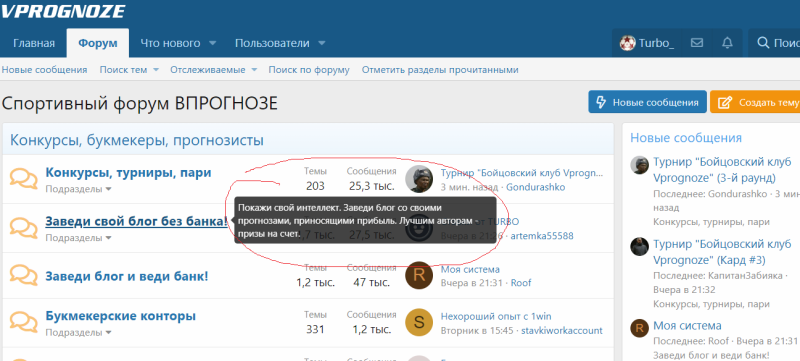
Task: Select the Форум tab
Action: tap(97, 43)
